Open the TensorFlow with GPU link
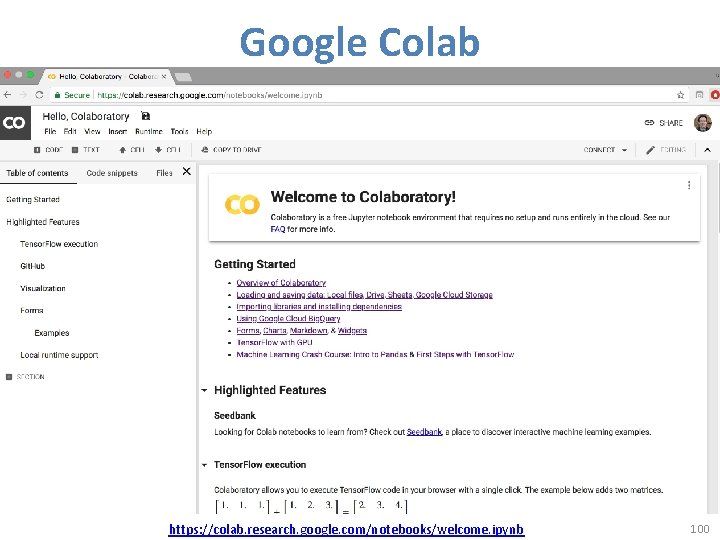Screen dimensions: 720x540 pyautogui.click(x=275, y=342)
